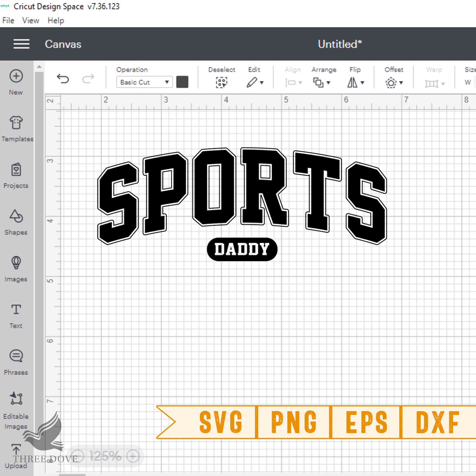476x476 pixels.
Task: Click the Operation color swatch
Action: 182,82
